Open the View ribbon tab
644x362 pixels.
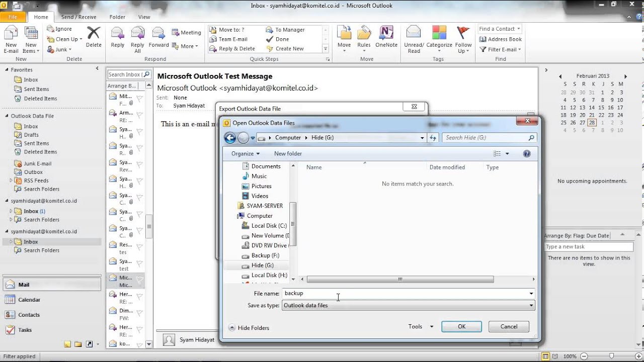tap(144, 17)
